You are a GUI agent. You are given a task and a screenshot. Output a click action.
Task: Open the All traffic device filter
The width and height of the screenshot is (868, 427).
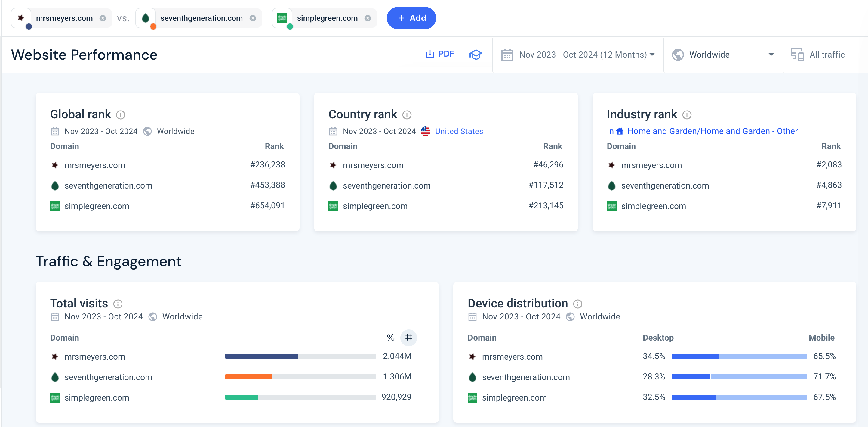click(x=819, y=55)
